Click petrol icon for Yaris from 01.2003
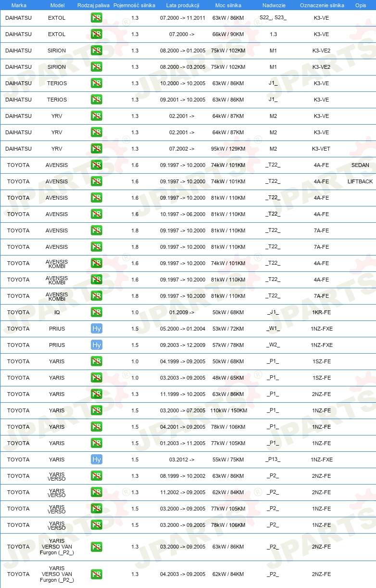 pyautogui.click(x=96, y=443)
